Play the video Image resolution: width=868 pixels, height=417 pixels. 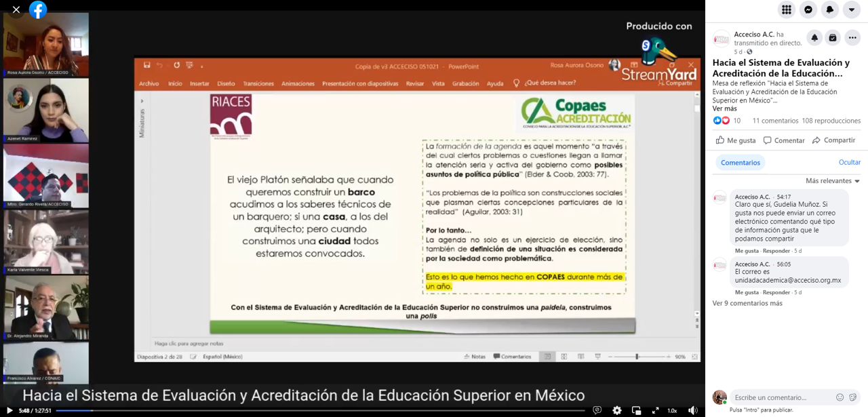[x=9, y=410]
